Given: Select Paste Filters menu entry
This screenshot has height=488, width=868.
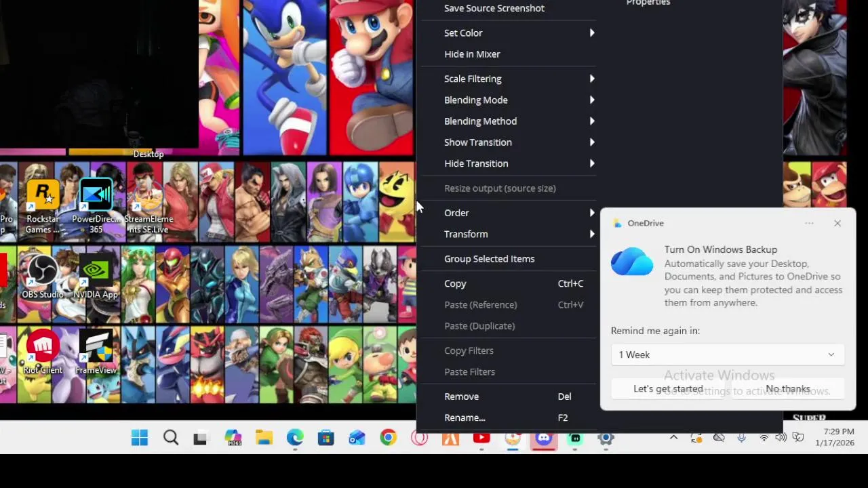Looking at the screenshot, I should pos(469,371).
